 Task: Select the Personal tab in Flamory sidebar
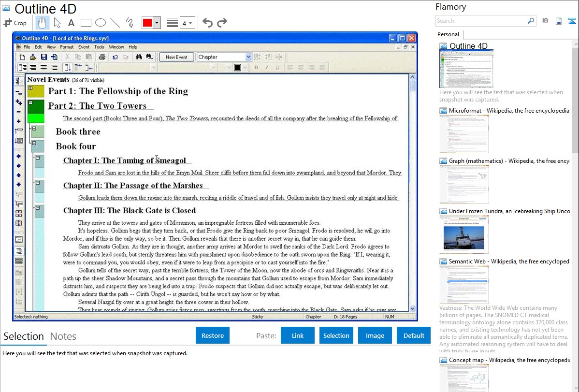tap(449, 34)
